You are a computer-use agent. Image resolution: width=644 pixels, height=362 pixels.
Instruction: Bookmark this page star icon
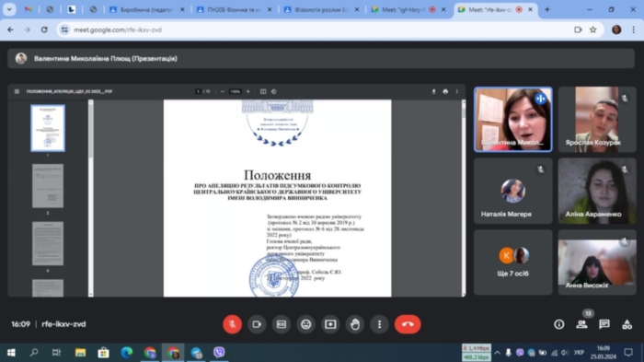click(x=592, y=29)
